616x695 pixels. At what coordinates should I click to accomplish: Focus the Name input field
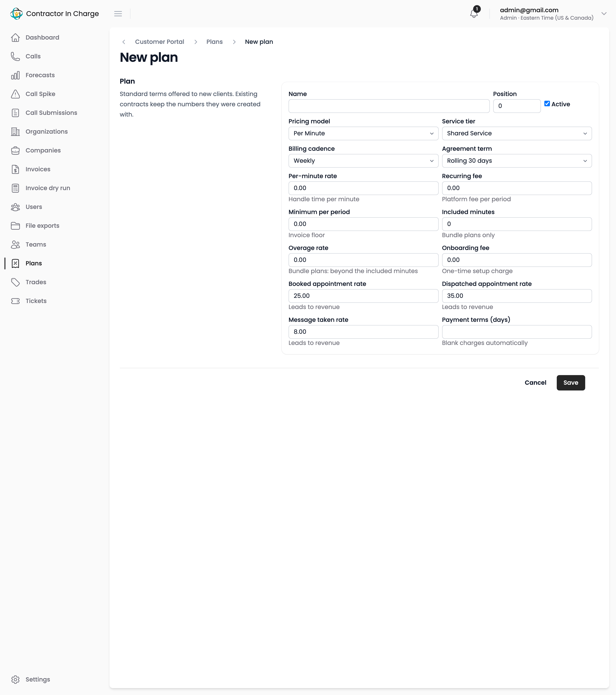point(389,106)
